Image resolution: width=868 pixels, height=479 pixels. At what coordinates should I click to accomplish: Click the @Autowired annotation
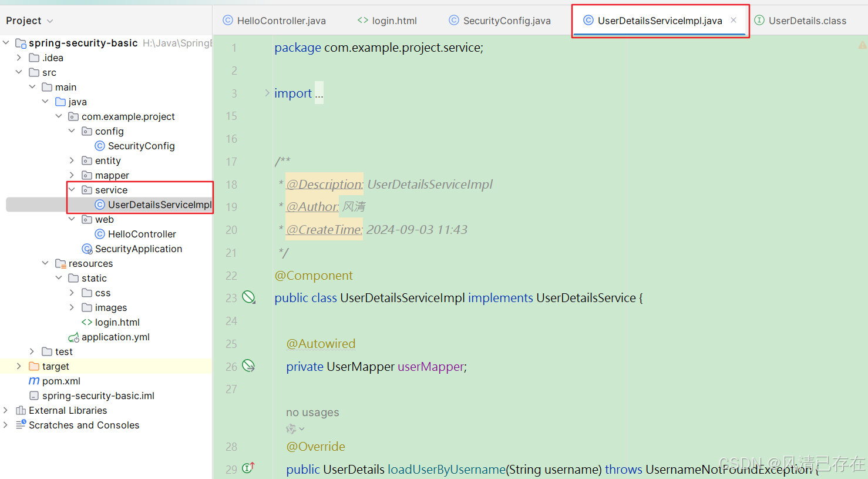321,343
